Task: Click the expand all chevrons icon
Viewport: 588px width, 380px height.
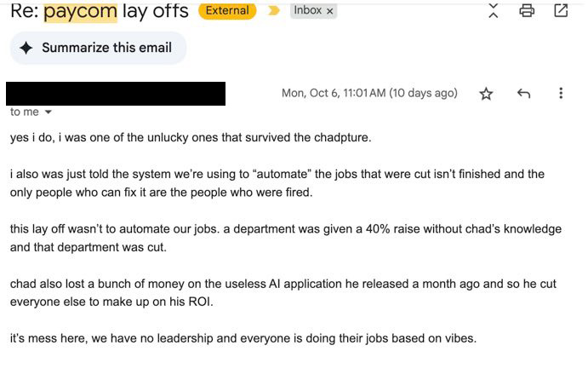Action: pyautogui.click(x=492, y=10)
